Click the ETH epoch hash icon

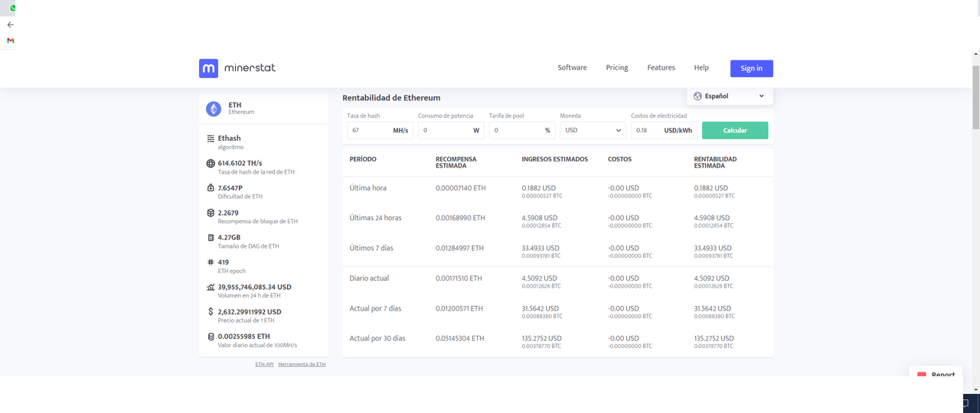point(211,262)
